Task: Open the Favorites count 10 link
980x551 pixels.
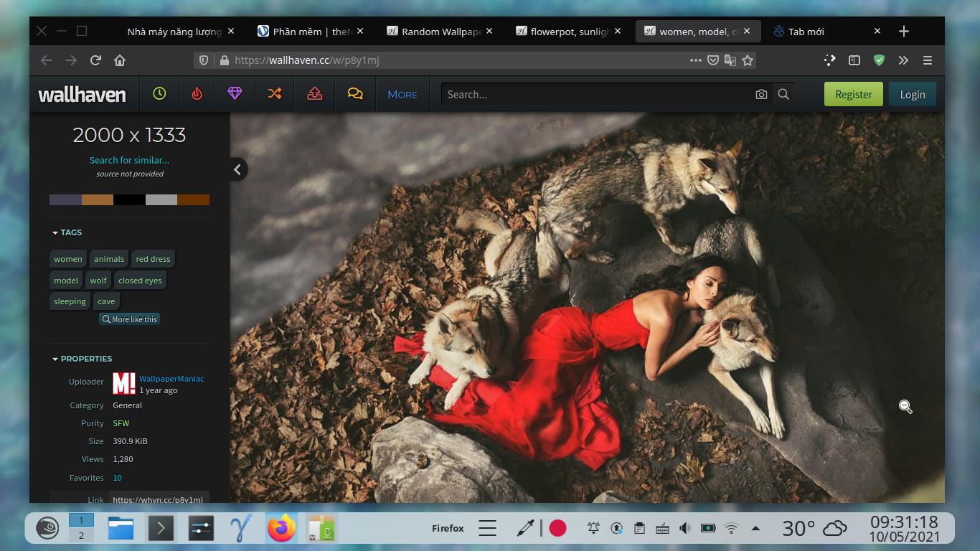Action: coord(117,478)
